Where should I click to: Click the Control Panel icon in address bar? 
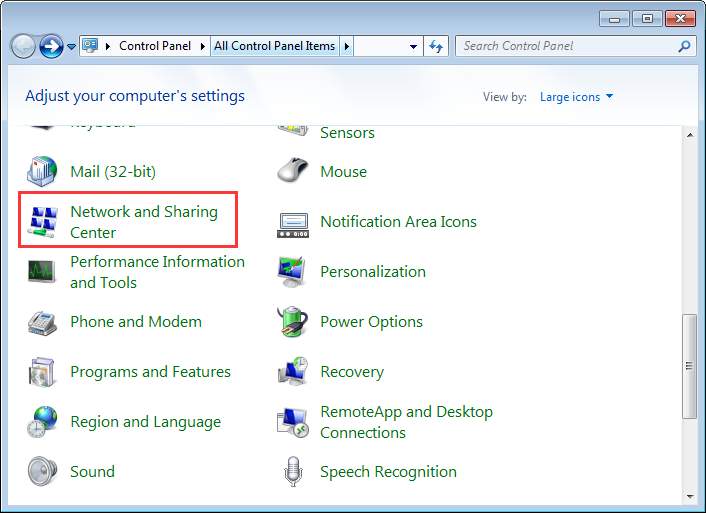click(91, 45)
